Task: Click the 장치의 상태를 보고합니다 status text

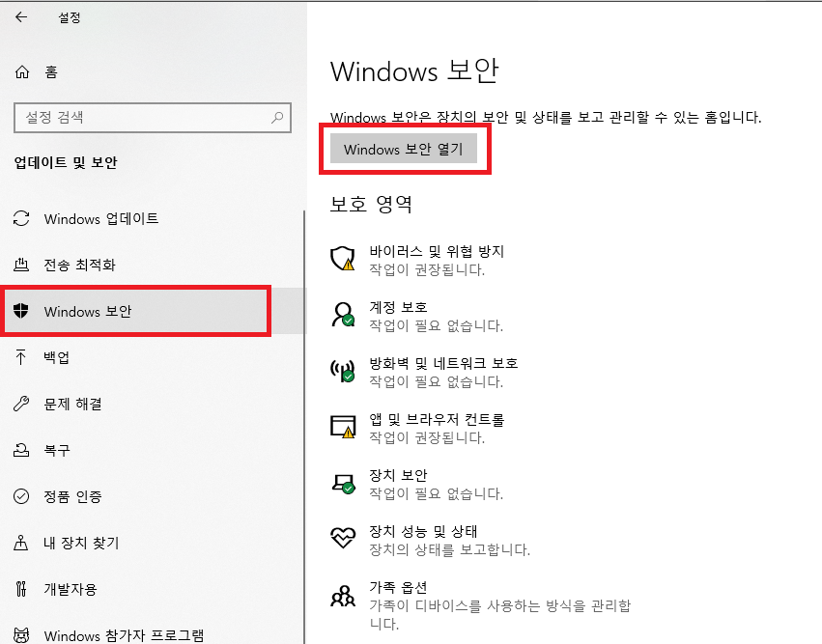Action: 450,549
